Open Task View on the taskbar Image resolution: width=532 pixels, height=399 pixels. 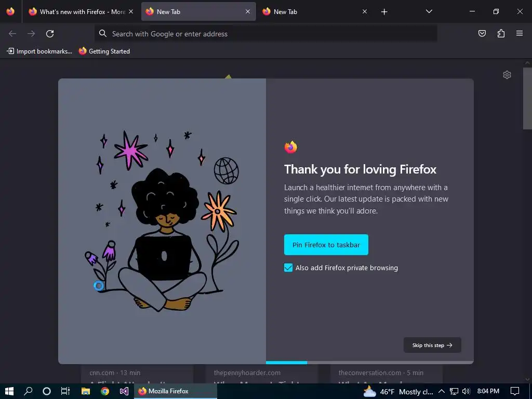pyautogui.click(x=65, y=391)
